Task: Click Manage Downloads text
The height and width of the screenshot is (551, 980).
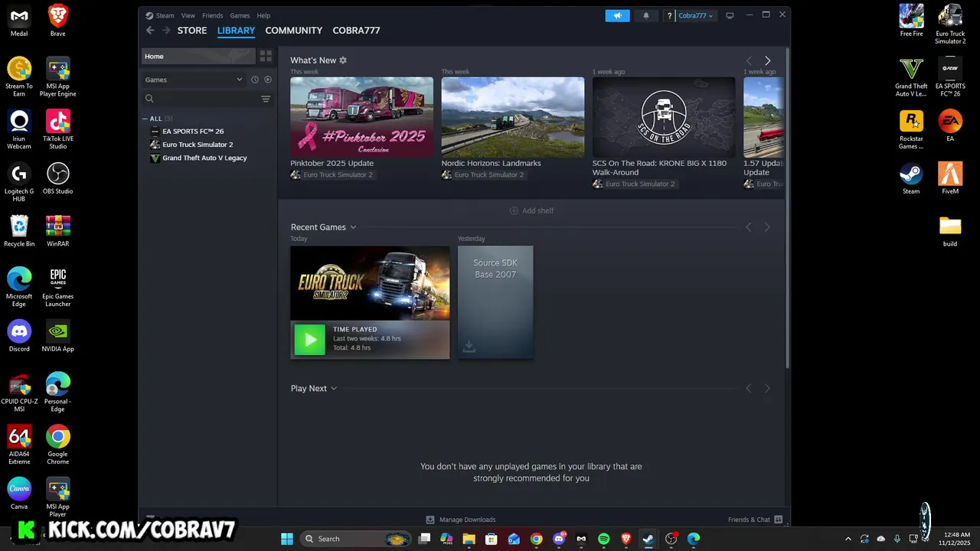Action: coord(467,520)
